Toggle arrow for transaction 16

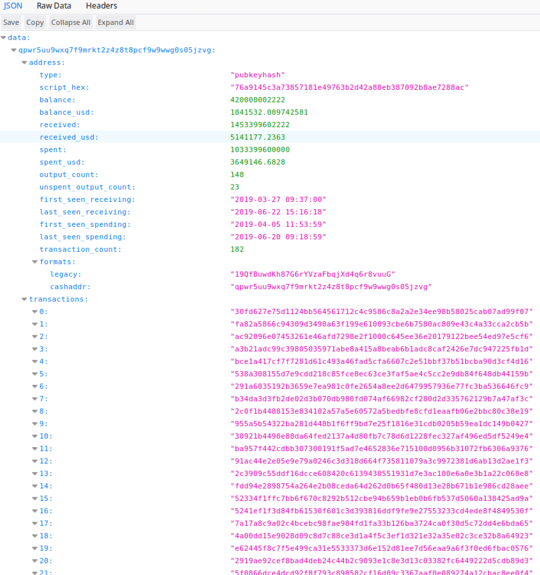(x=35, y=511)
